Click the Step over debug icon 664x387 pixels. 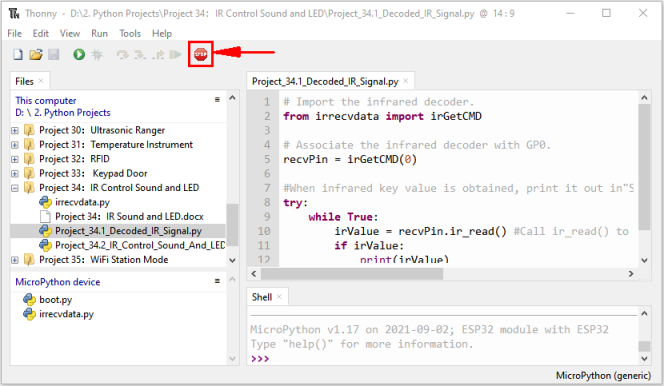[x=123, y=55]
